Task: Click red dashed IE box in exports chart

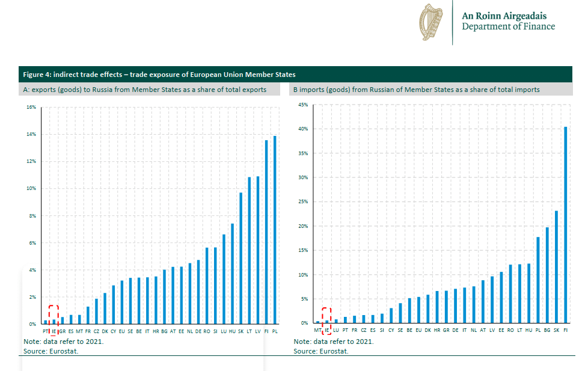Action: coord(54,314)
